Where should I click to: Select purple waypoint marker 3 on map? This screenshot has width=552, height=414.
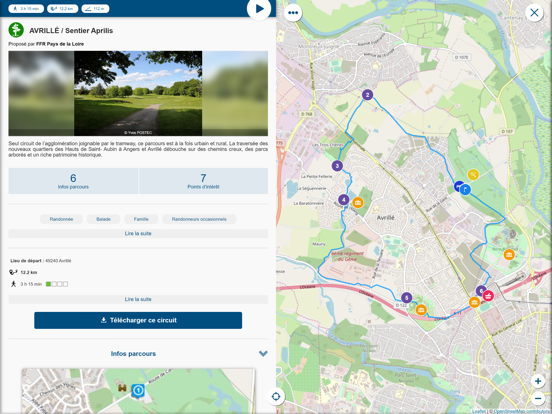pyautogui.click(x=337, y=166)
